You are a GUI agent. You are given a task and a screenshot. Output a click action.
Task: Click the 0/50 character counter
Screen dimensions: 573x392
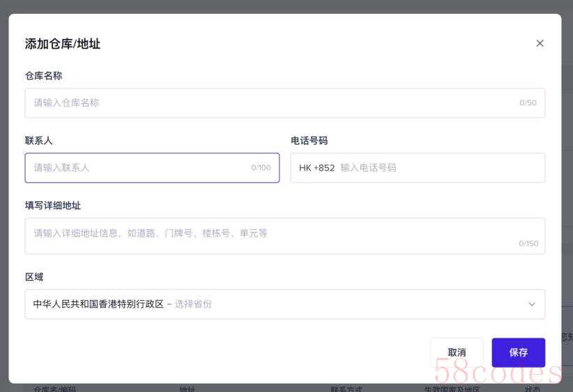pyautogui.click(x=528, y=103)
